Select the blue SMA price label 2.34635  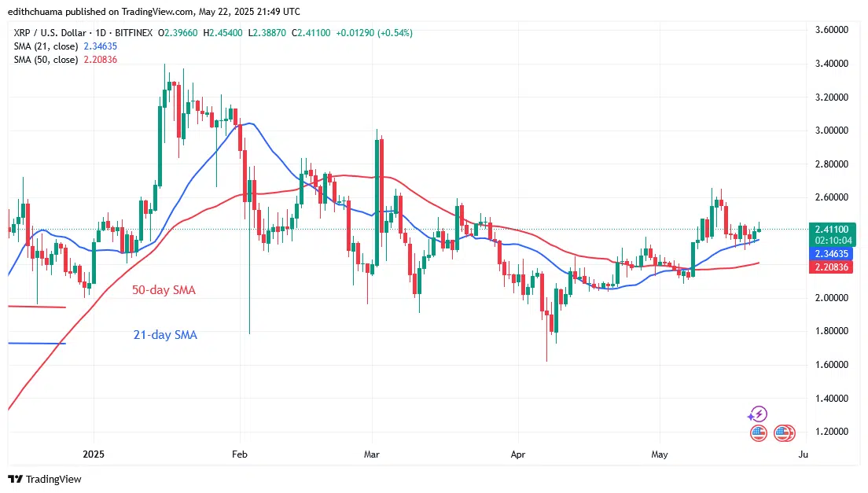click(x=832, y=253)
